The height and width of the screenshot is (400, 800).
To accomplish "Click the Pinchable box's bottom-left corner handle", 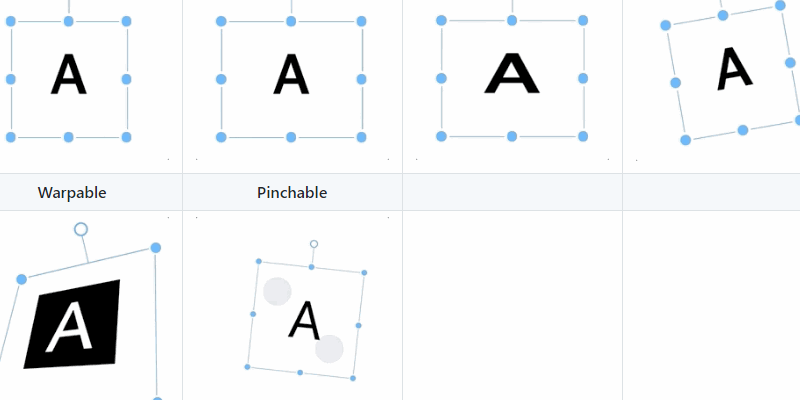I will pos(248,367).
